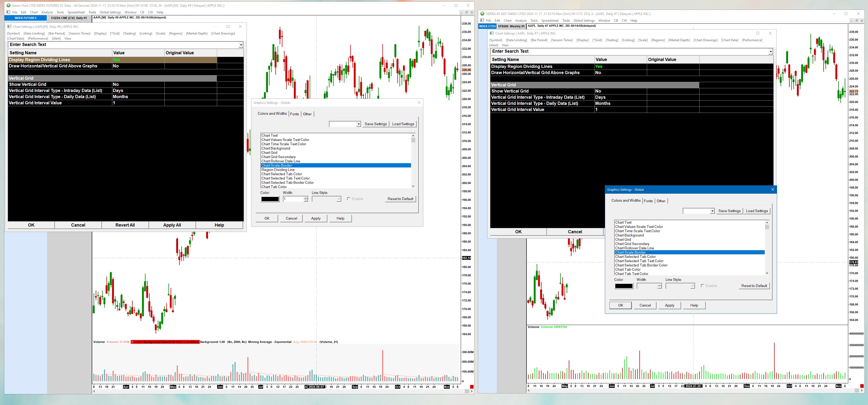This screenshot has height=405, width=868.
Task: Click black Color swatch in Sierra Chart 2700 dialog
Action: (x=270, y=199)
